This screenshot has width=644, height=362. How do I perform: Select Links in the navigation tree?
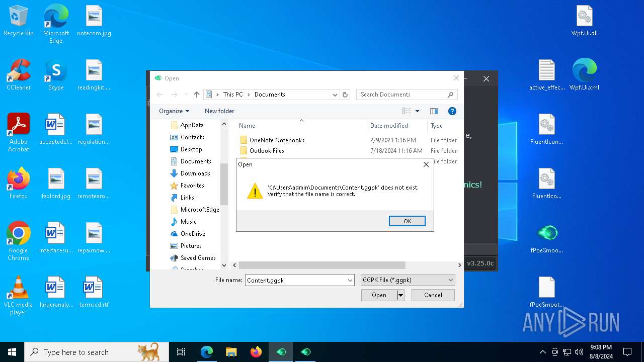(x=187, y=198)
